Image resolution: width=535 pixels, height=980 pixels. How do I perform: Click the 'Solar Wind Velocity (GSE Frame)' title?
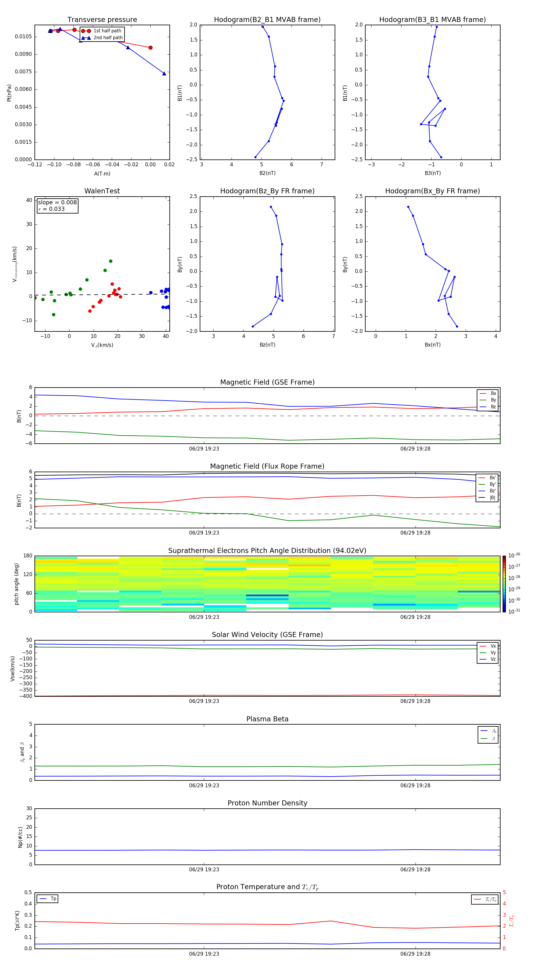(x=267, y=635)
